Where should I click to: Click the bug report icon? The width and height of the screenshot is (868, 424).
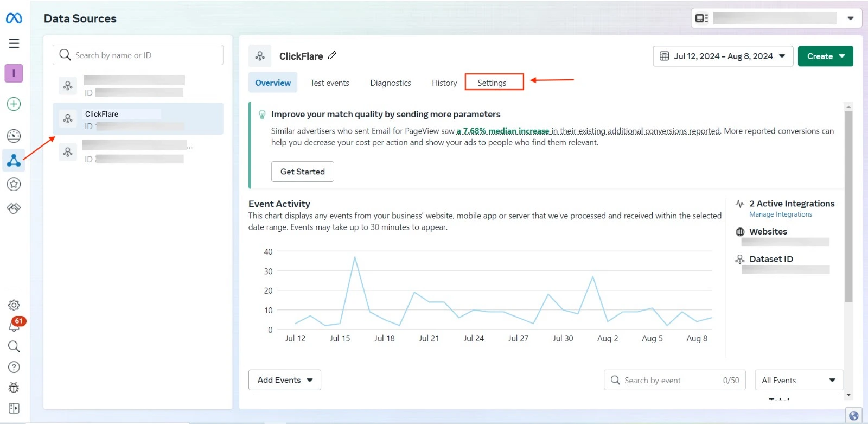point(14,388)
